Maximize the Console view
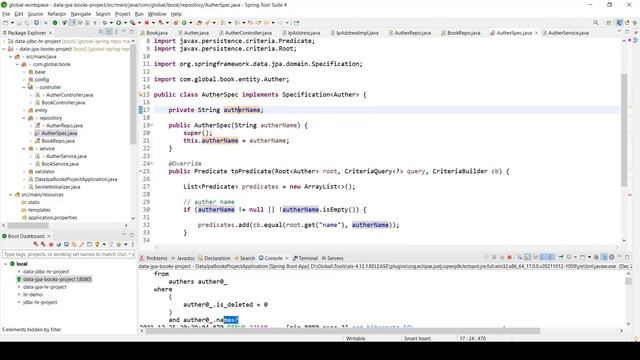640x360 pixels. [627, 257]
